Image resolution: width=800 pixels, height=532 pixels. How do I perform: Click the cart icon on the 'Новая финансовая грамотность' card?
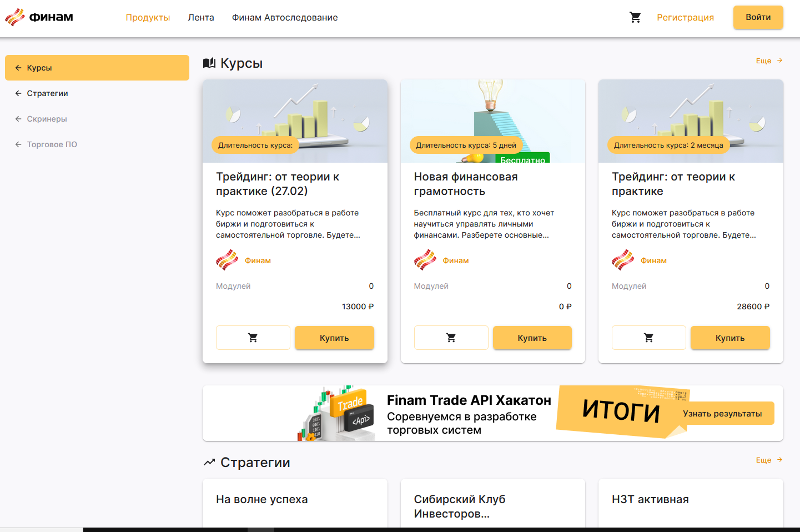[x=451, y=338]
